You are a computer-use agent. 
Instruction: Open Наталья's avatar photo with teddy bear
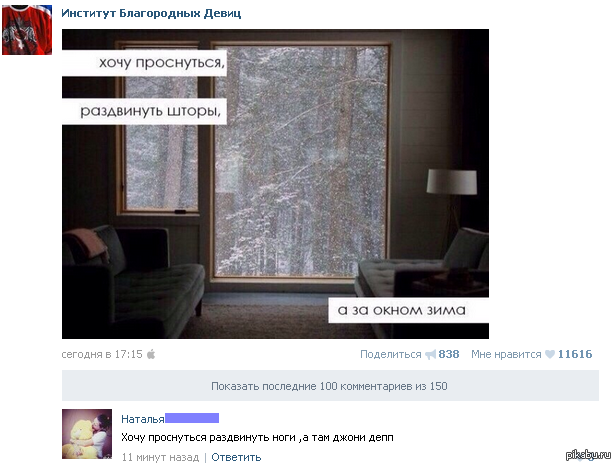[x=87, y=434]
